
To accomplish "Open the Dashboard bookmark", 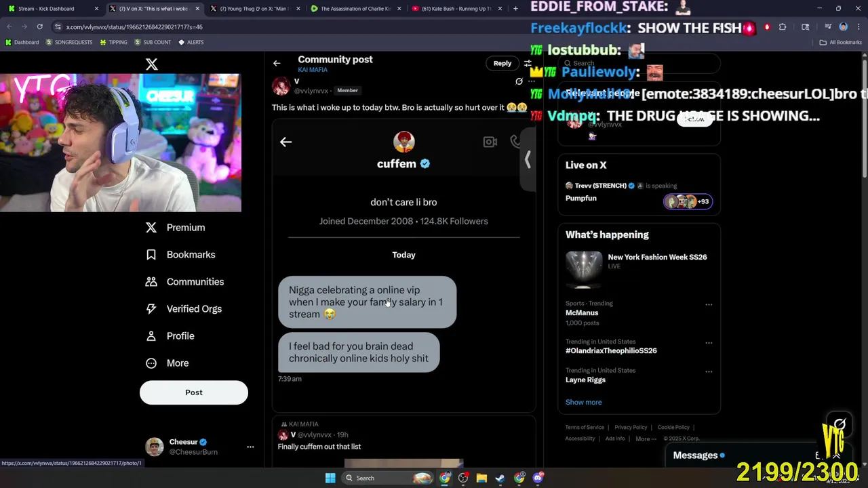I will coord(22,42).
